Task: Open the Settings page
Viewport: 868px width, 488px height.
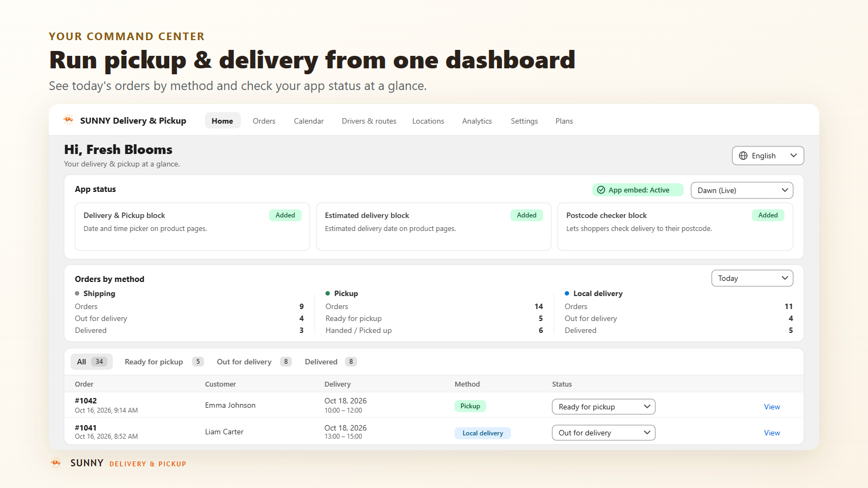Action: pyautogui.click(x=524, y=121)
